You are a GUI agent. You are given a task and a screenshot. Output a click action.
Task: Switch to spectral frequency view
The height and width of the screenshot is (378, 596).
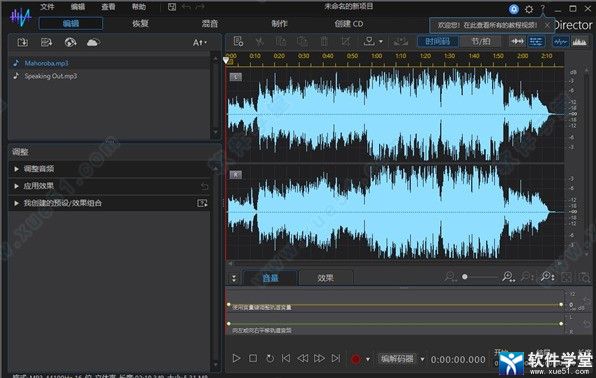(x=579, y=41)
